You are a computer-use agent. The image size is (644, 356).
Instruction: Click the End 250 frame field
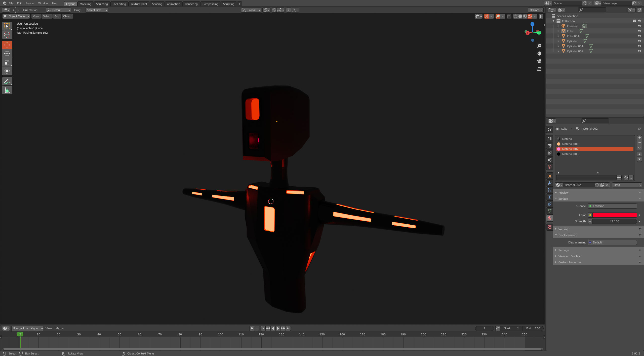tap(533, 328)
